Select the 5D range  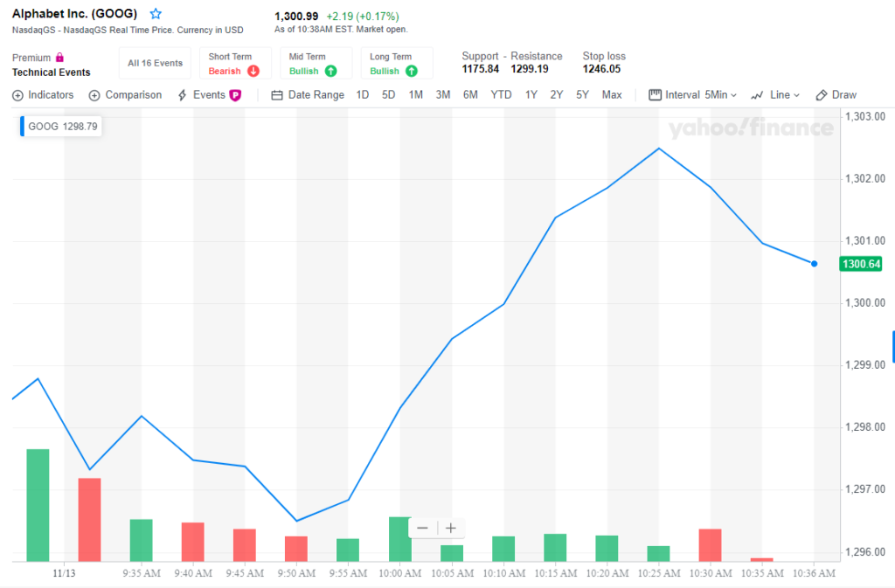click(x=388, y=95)
